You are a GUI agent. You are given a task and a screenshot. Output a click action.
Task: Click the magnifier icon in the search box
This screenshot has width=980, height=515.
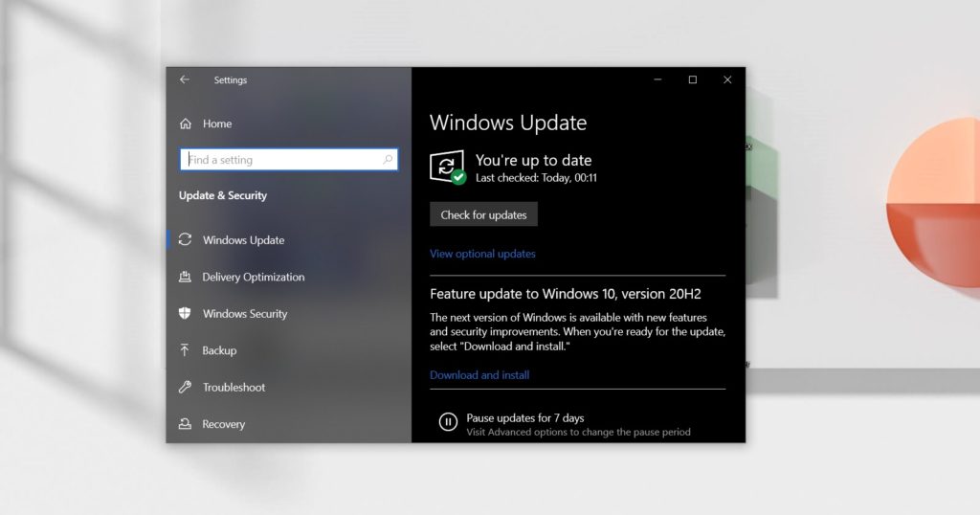388,160
